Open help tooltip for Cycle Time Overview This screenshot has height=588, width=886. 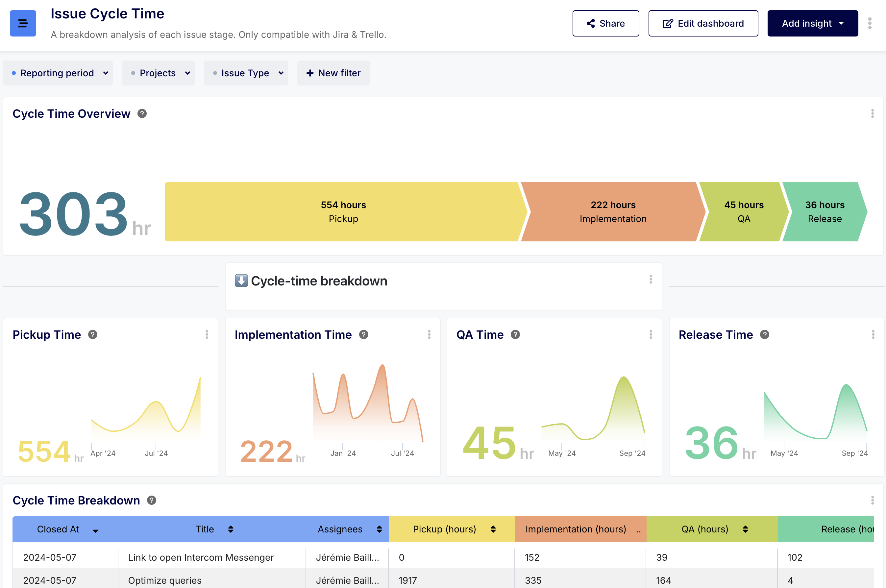tap(142, 114)
